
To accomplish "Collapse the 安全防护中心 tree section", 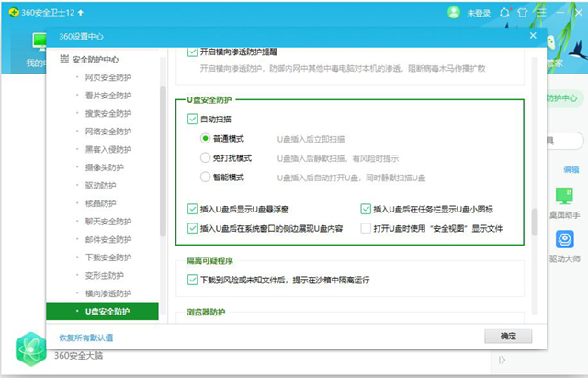I will [x=63, y=61].
